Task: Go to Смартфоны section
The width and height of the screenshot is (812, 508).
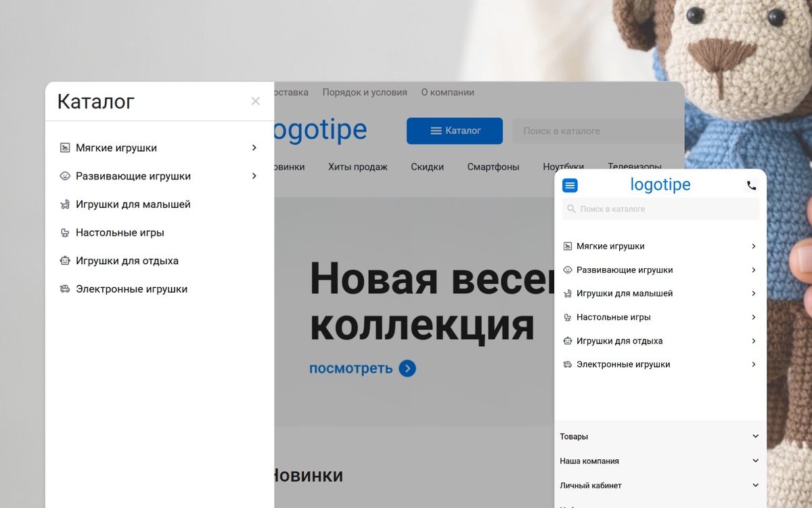Action: (x=493, y=167)
